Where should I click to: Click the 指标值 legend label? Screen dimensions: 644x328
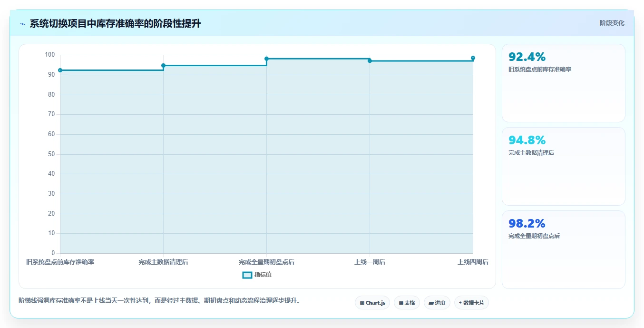click(x=263, y=275)
